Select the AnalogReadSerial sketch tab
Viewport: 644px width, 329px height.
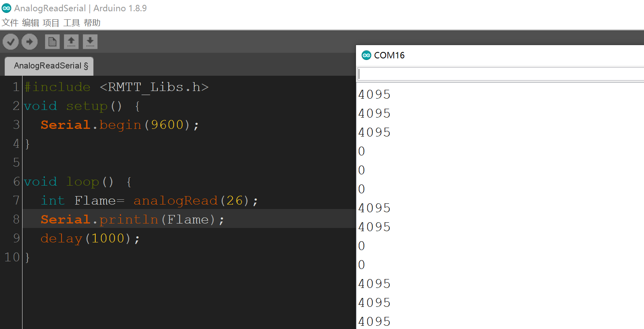[49, 66]
